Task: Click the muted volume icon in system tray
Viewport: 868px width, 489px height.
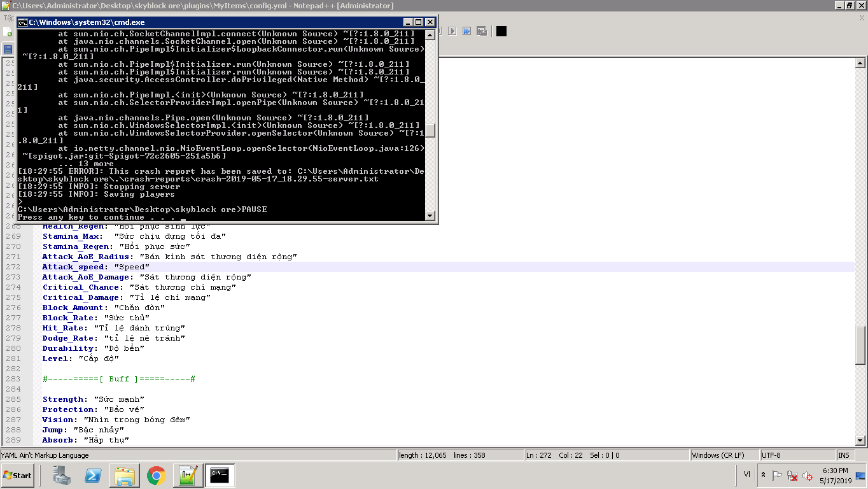Action: (x=808, y=476)
